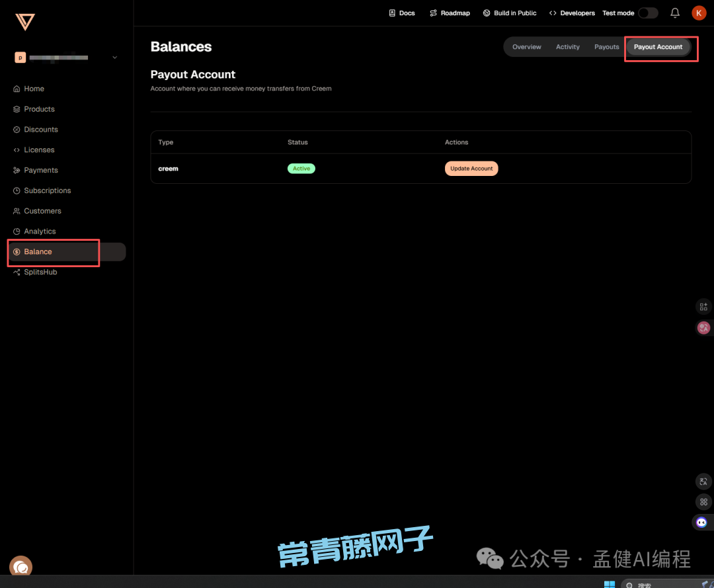
Task: Expand the store selector dropdown
Action: point(114,58)
